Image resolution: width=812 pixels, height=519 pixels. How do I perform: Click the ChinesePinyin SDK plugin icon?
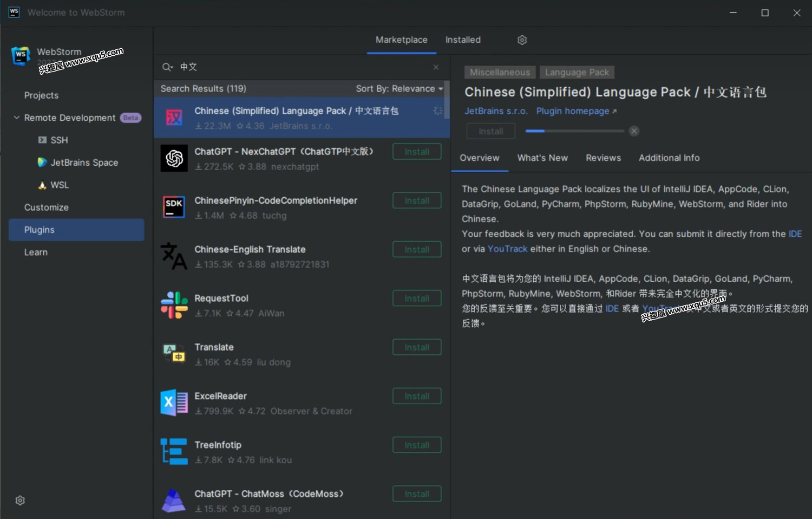174,207
